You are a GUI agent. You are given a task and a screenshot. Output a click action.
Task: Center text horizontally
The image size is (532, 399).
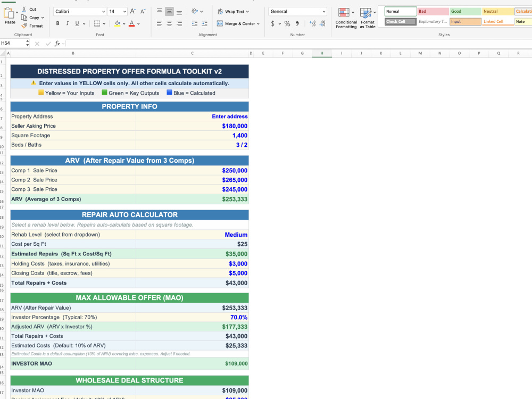(x=169, y=24)
